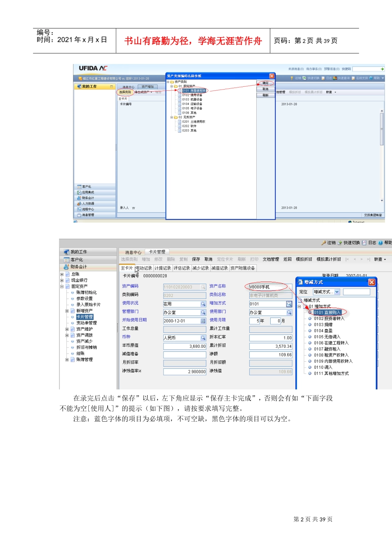Image resolution: width=392 pixels, height=555 pixels.
Task: Switch to the 资产附属设备 tab
Action: (243, 268)
